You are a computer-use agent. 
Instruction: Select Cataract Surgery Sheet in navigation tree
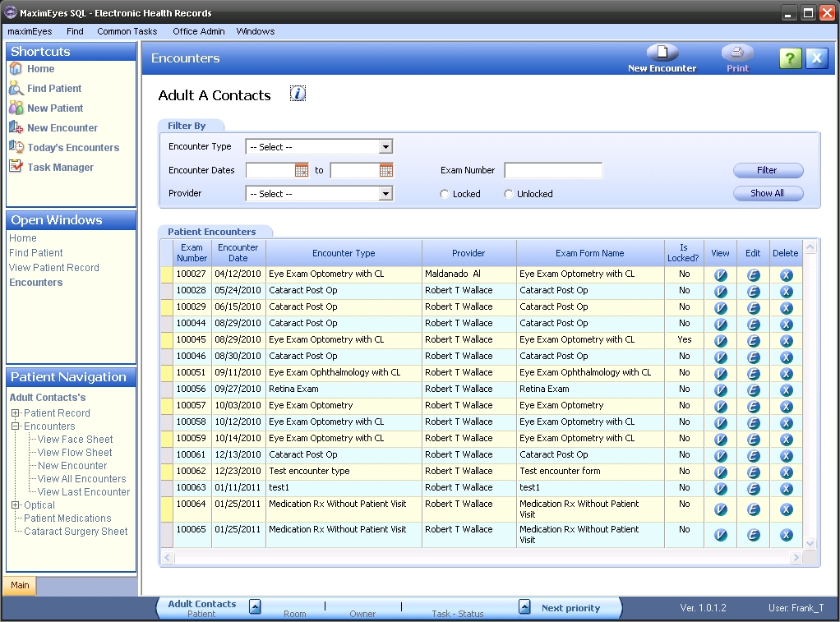[76, 532]
